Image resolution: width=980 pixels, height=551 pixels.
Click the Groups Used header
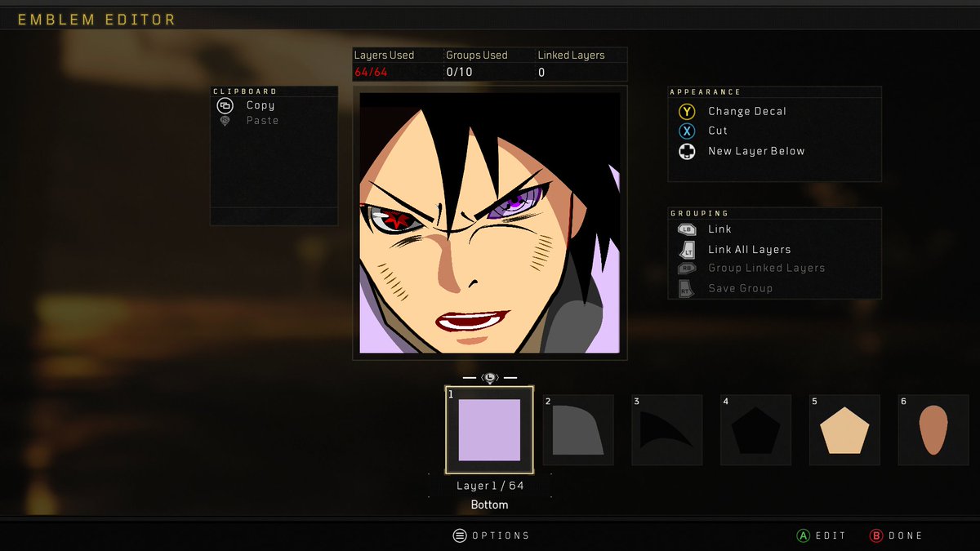(477, 56)
